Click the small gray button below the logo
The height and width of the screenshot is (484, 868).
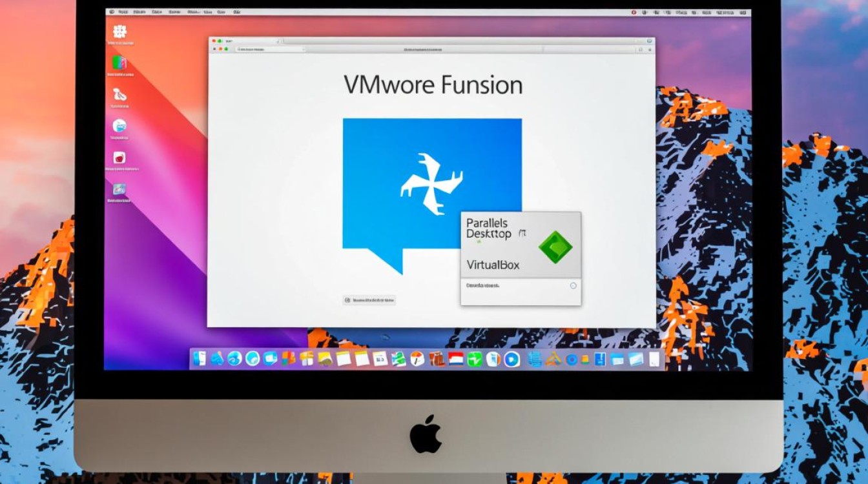[369, 300]
